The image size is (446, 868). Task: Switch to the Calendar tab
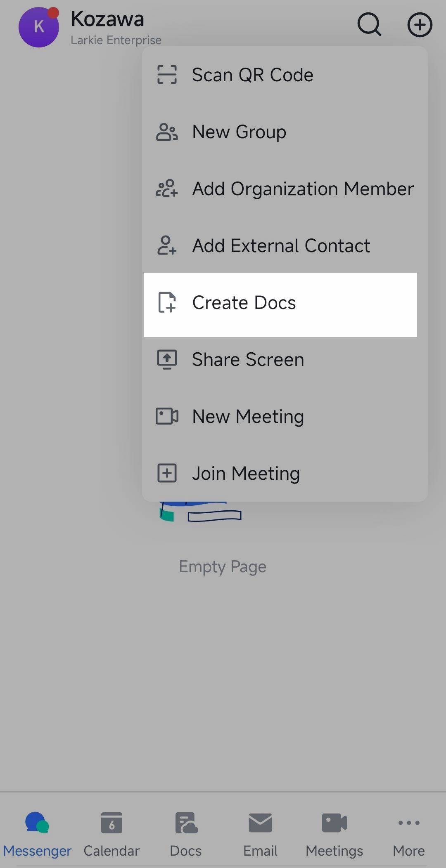coord(111,833)
